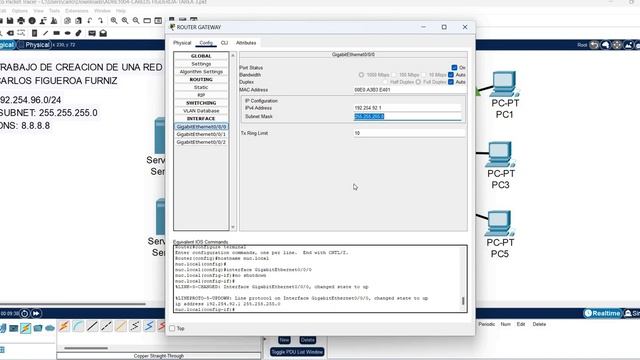
Task: Click the Back arrow icon next to Root
Action: [x=594, y=45]
